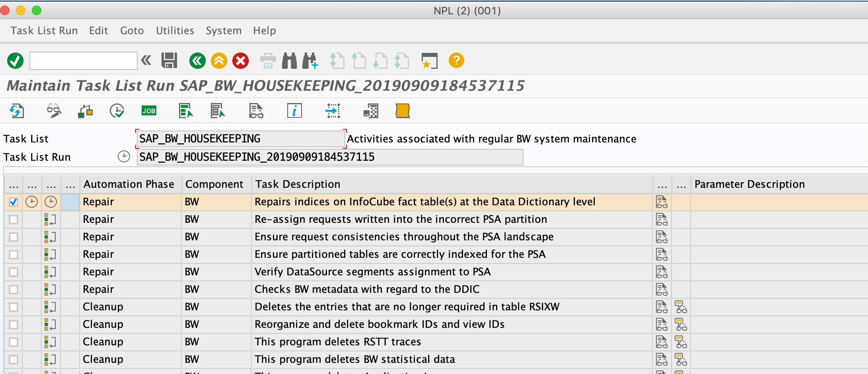Click the Automation Phase column header
868x374 pixels.
click(131, 184)
